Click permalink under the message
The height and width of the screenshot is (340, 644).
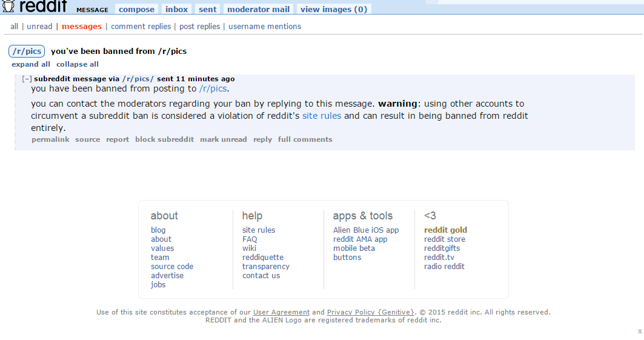(50, 139)
